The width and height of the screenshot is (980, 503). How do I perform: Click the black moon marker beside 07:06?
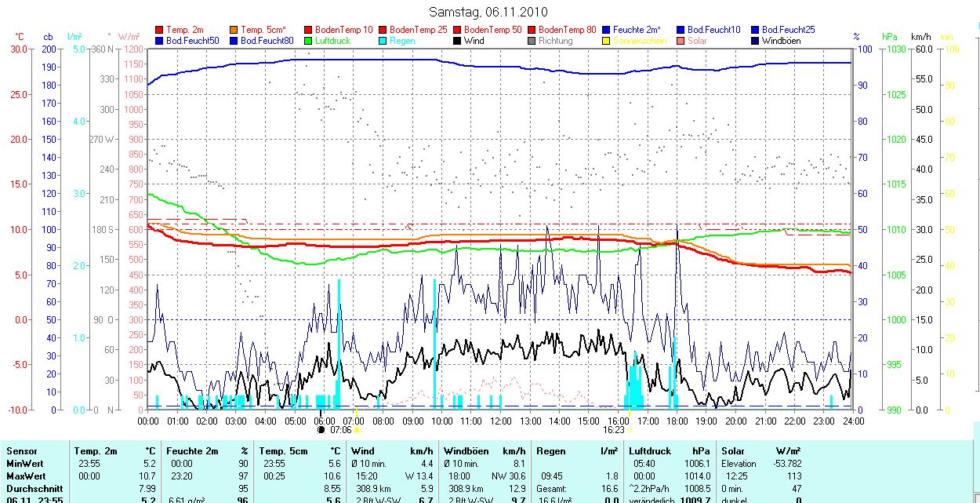tap(321, 430)
